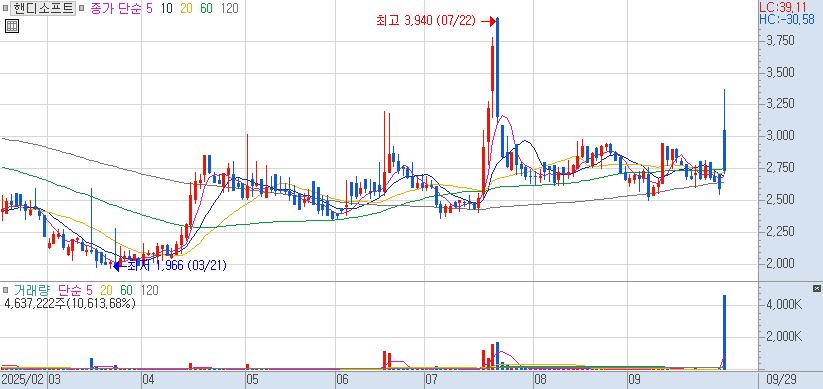
Task: Click the 08 month label on date axis
Action: [x=540, y=379]
